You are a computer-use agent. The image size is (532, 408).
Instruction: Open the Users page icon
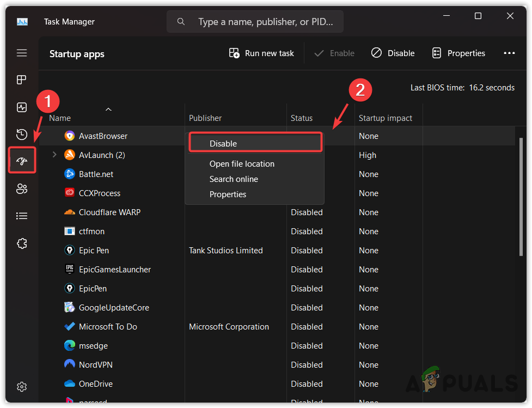22,189
